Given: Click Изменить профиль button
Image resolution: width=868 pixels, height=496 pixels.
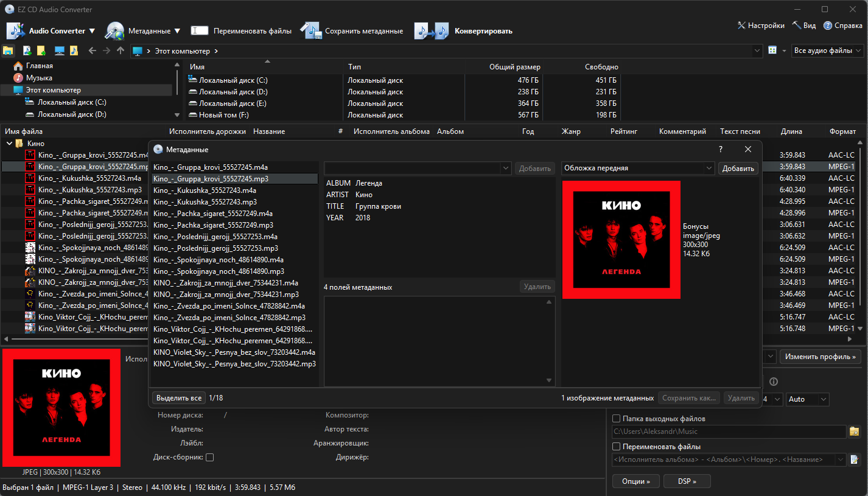Looking at the screenshot, I should tap(821, 357).
